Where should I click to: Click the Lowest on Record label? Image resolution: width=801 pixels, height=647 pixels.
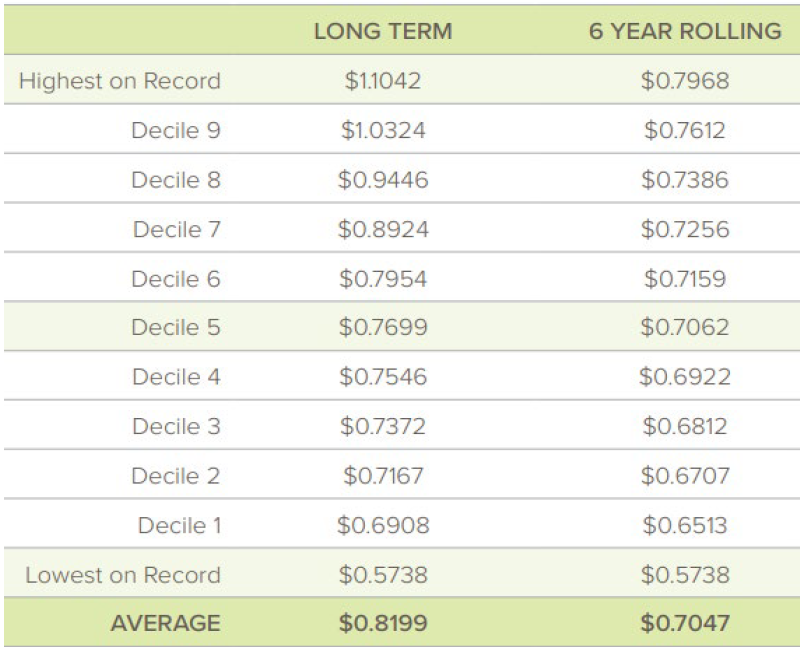(123, 575)
